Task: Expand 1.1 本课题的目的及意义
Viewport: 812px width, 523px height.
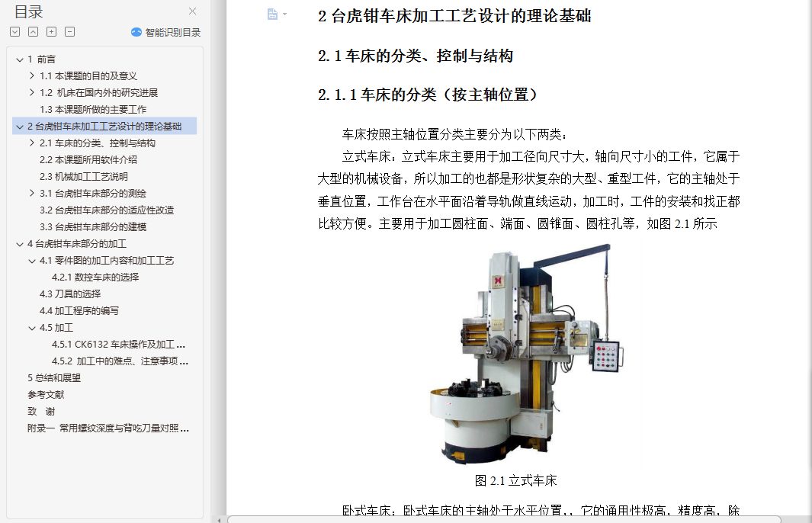Action: point(32,76)
